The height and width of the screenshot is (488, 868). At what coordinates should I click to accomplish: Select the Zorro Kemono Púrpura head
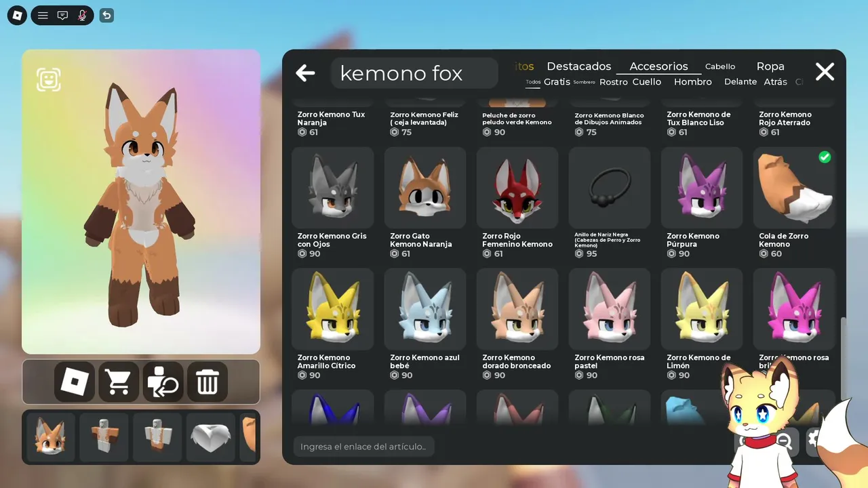click(x=702, y=188)
